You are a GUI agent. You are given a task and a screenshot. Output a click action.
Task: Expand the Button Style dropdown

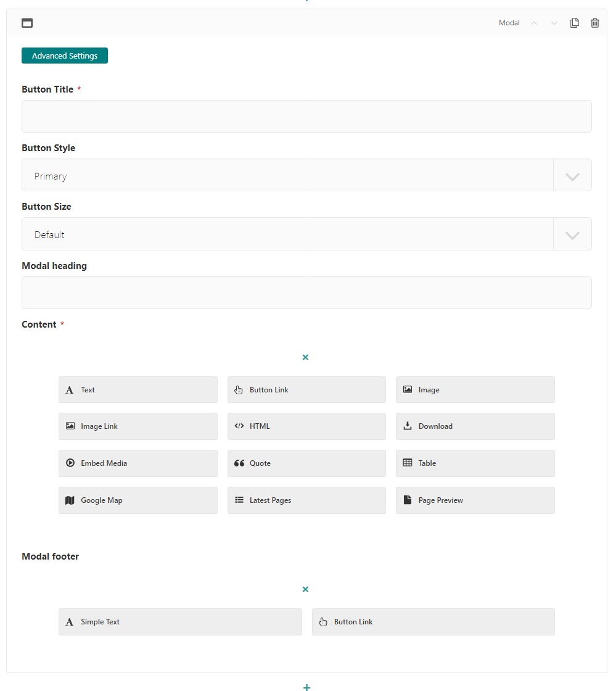coord(572,176)
